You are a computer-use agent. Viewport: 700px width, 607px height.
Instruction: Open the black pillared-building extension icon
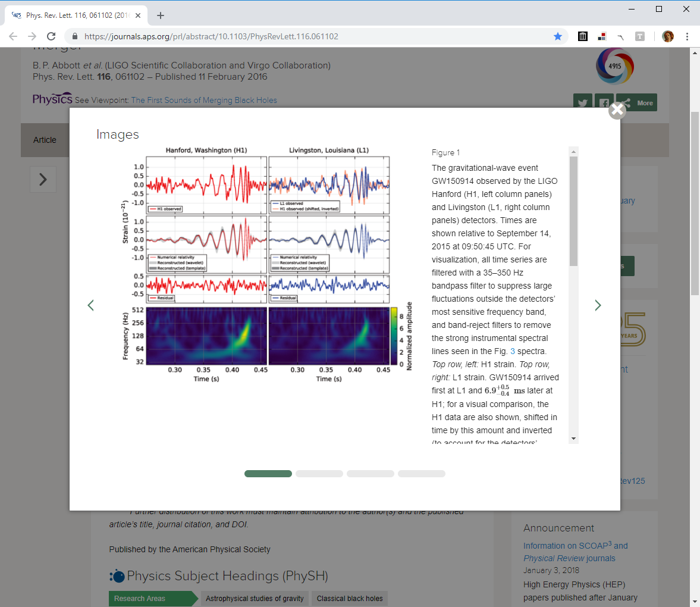coord(583,36)
